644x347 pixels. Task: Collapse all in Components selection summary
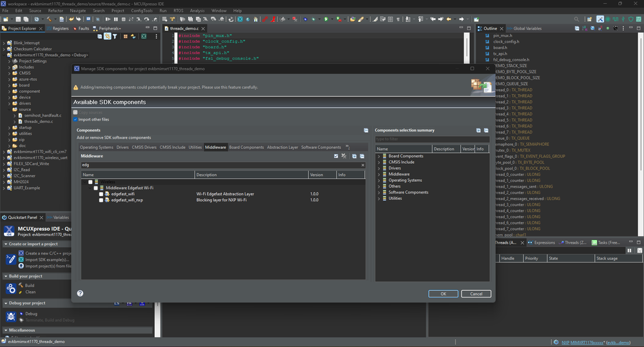pos(486,130)
